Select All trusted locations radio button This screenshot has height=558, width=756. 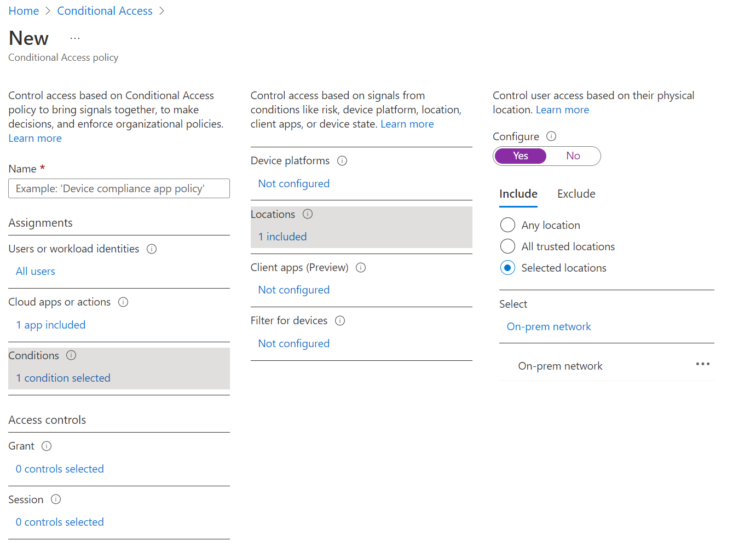coord(507,246)
